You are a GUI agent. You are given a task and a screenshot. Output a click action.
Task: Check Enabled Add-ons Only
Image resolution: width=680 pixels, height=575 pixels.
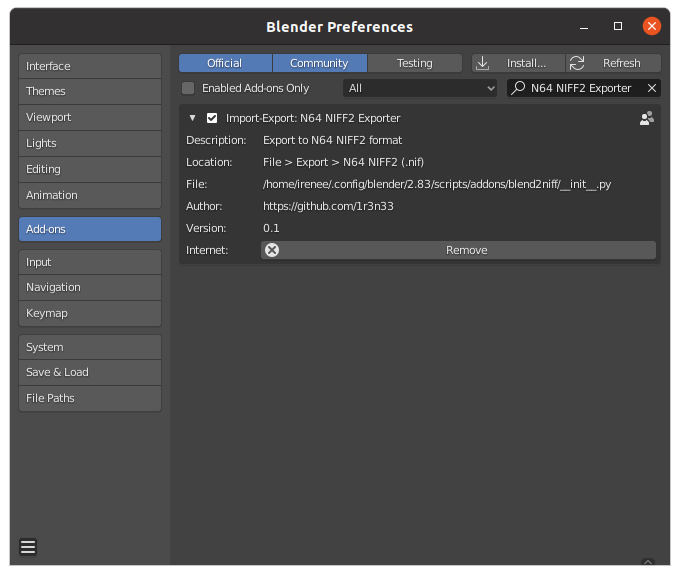tap(188, 88)
